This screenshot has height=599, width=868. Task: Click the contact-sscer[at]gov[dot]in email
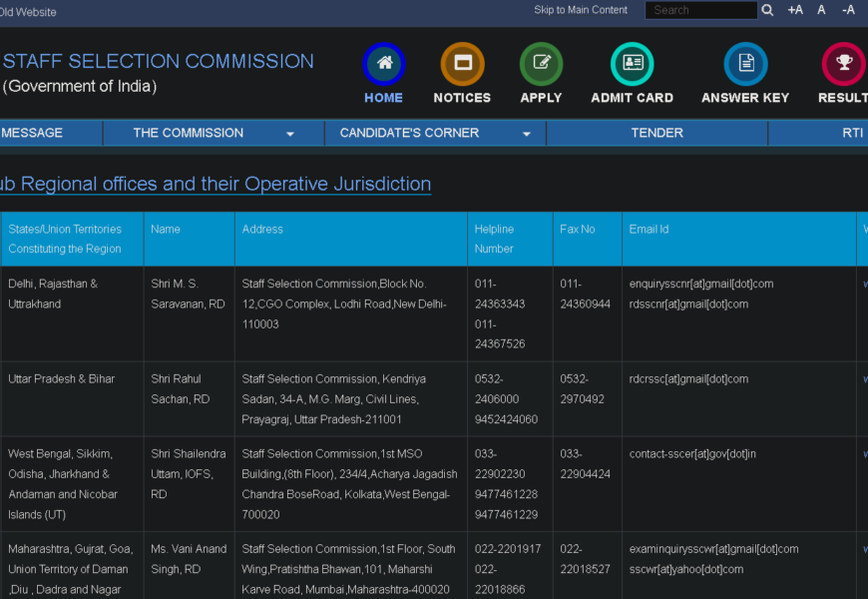(x=692, y=454)
